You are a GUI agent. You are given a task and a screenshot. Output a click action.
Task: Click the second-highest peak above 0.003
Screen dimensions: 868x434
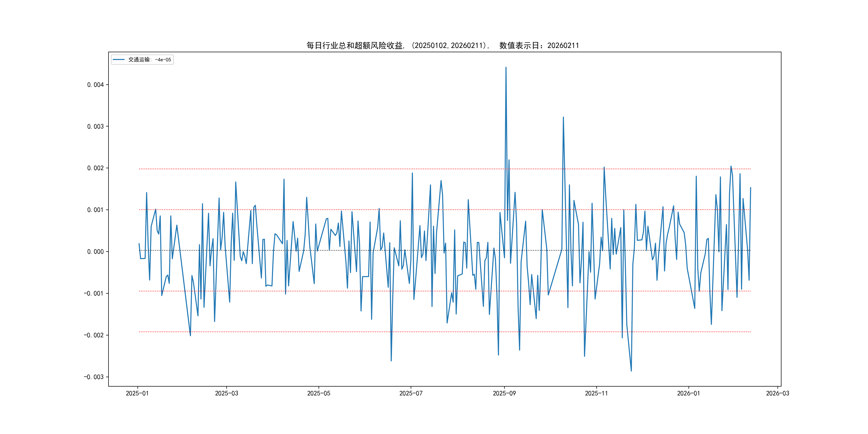563,117
